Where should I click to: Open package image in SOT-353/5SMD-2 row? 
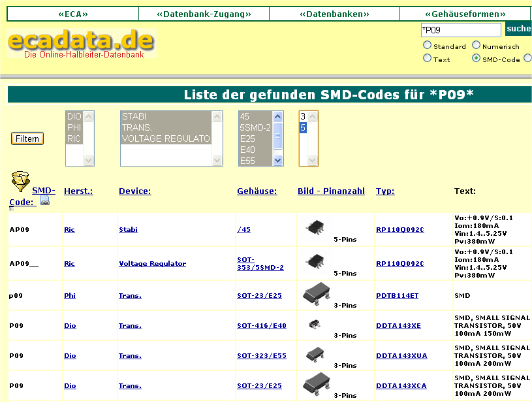click(x=315, y=261)
